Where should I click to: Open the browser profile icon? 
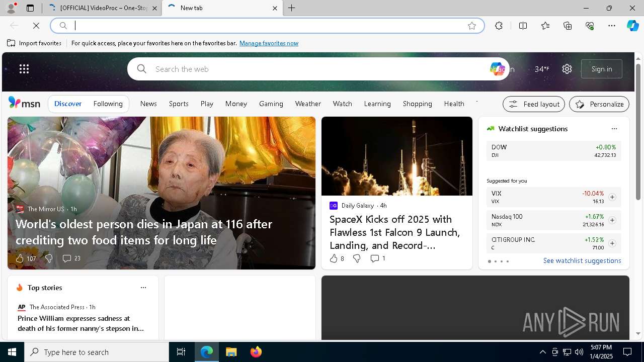pos(11,8)
